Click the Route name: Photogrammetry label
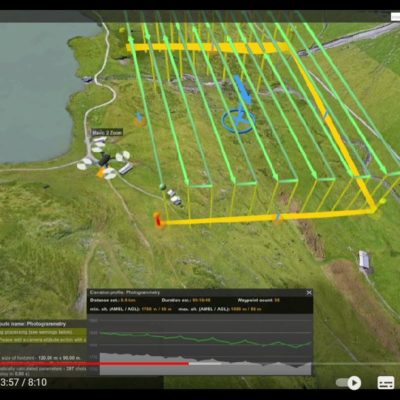The image size is (400, 400). pos(33,324)
